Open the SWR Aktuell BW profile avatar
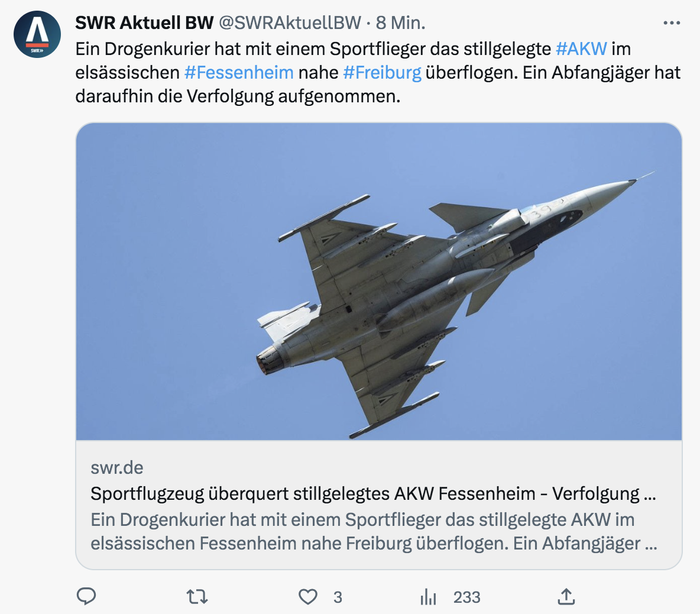 point(37,34)
